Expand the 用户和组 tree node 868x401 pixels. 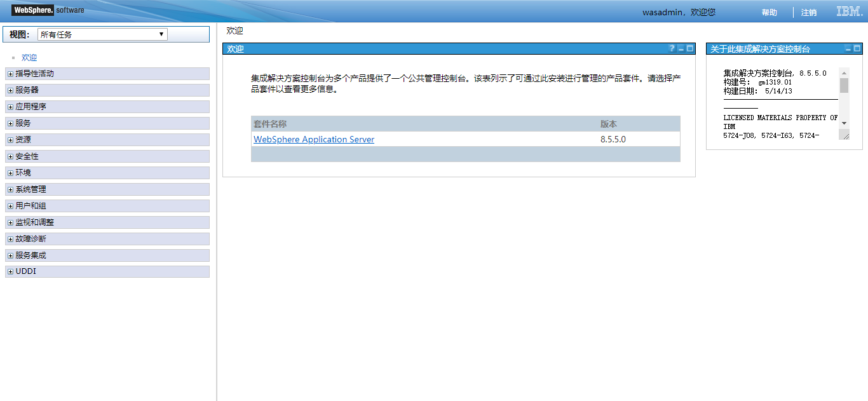click(x=10, y=206)
